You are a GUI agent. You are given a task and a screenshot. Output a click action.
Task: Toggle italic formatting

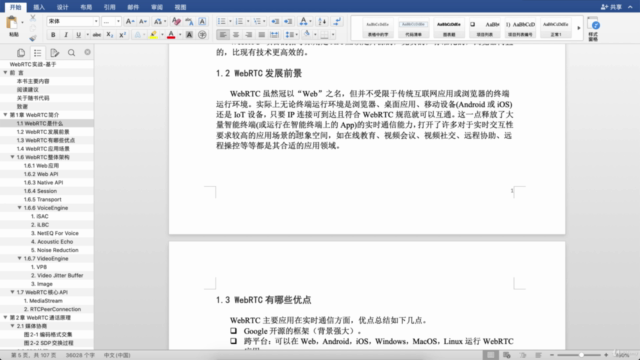(66, 35)
